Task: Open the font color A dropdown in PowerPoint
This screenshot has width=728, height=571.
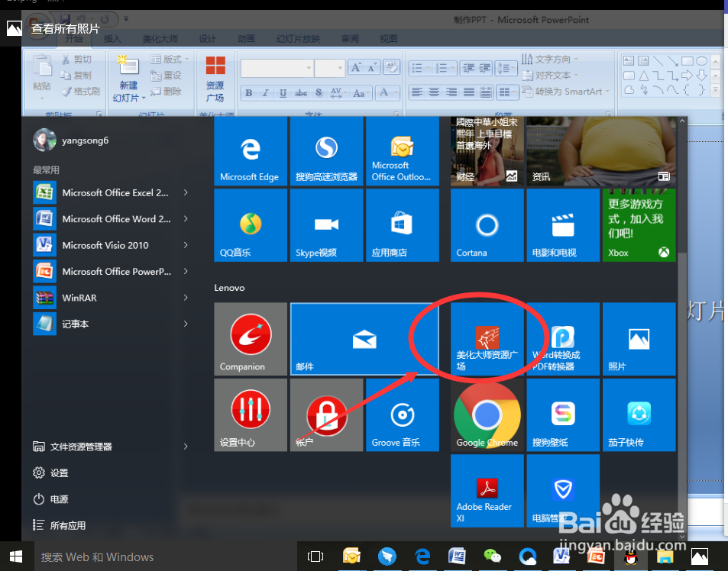Action: pos(396,93)
